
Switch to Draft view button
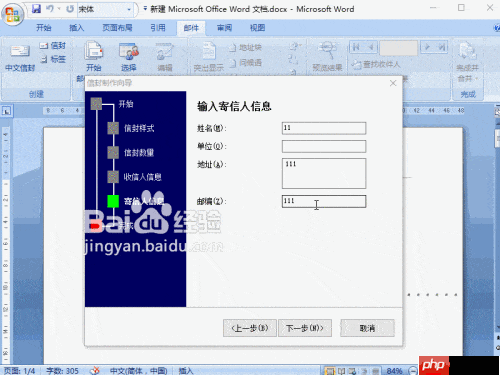pos(376,371)
